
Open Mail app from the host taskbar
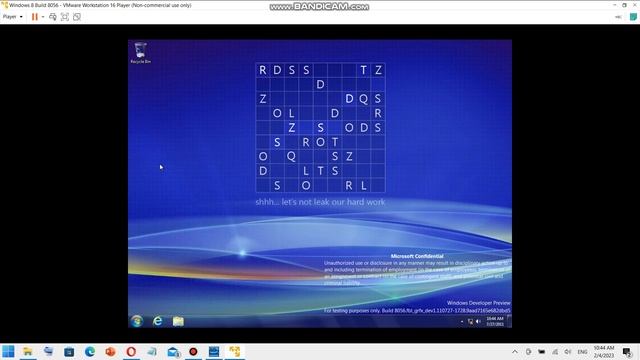[173, 351]
